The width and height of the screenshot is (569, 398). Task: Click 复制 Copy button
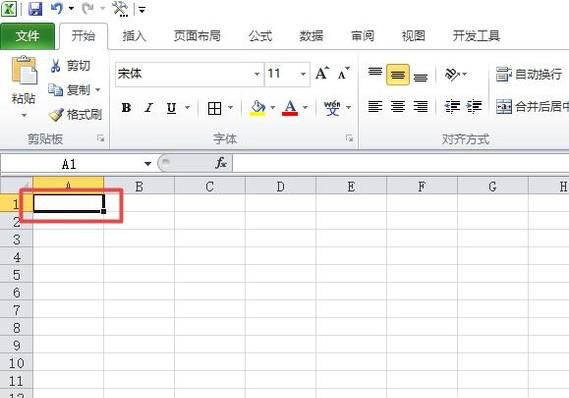pos(70,90)
